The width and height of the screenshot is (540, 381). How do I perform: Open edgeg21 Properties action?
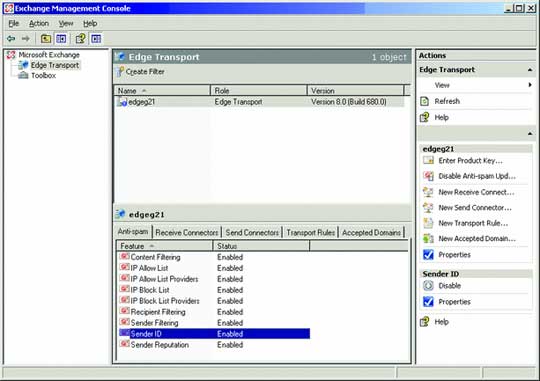454,255
